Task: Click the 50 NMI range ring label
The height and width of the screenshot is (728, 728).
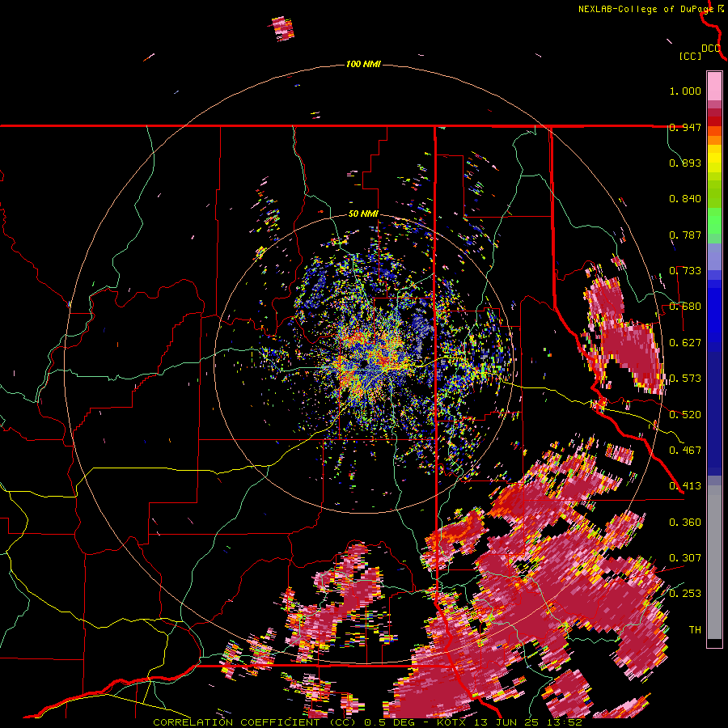Action: click(x=363, y=214)
